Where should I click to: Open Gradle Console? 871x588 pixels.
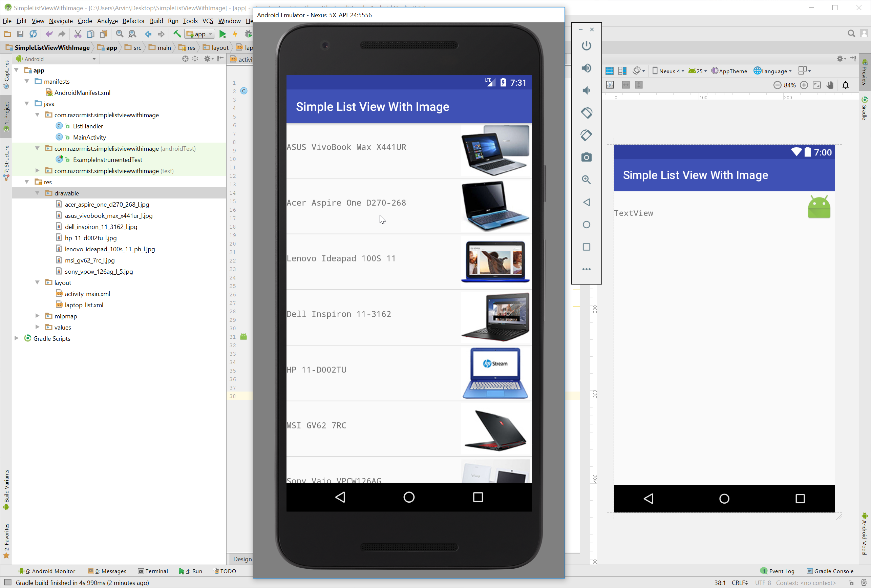click(830, 571)
